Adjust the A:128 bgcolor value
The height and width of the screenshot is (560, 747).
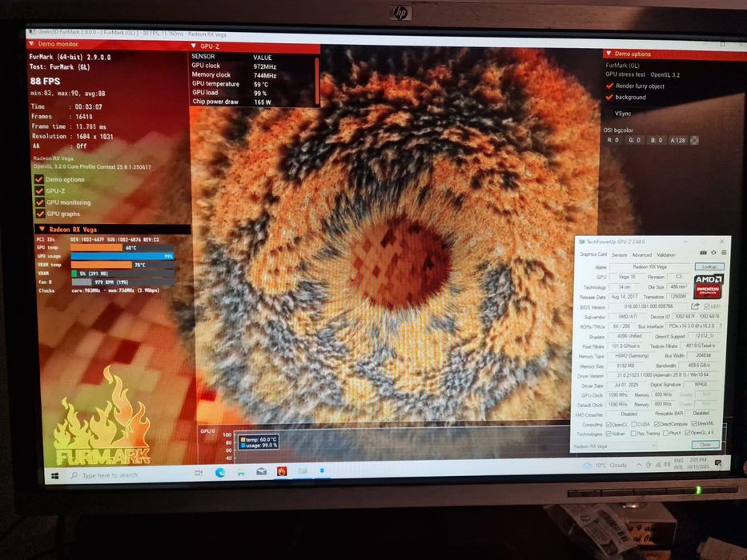point(677,140)
